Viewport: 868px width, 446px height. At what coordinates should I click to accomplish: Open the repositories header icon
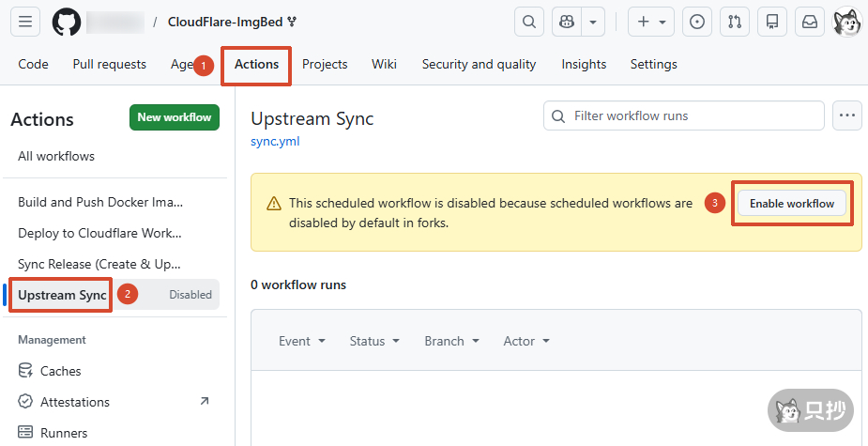[772, 22]
